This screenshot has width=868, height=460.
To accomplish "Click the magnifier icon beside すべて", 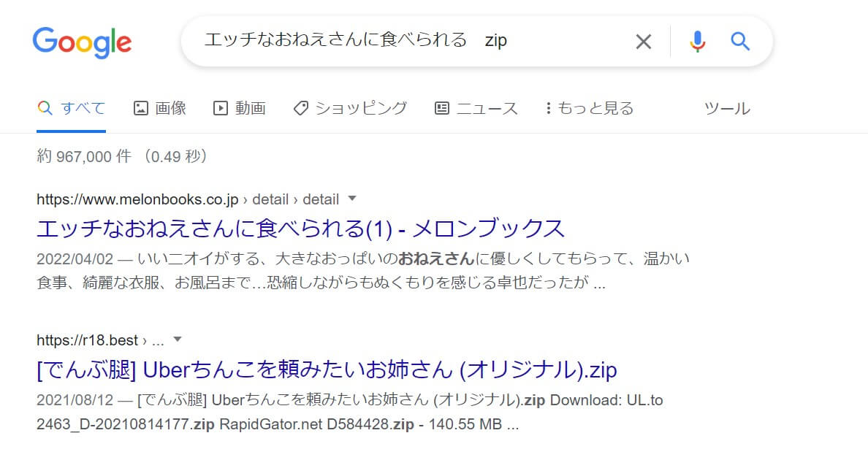I will click(45, 108).
